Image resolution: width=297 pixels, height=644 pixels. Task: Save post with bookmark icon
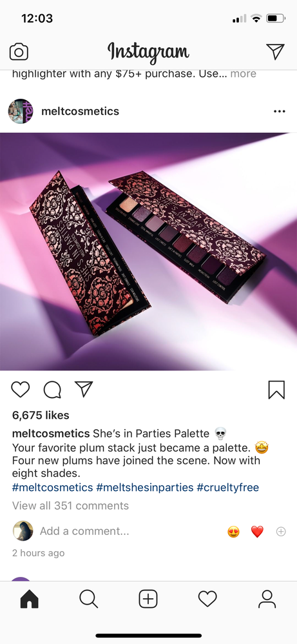276,390
